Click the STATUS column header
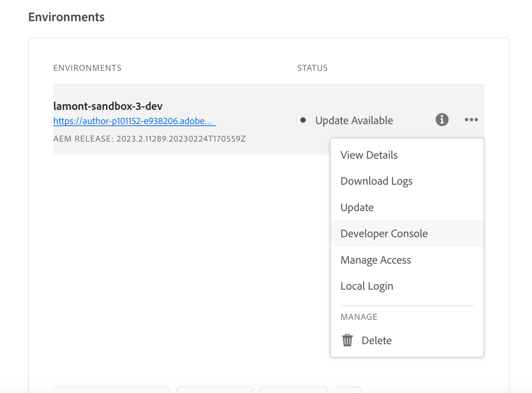Screen dimensions: 532x393 pos(312,68)
